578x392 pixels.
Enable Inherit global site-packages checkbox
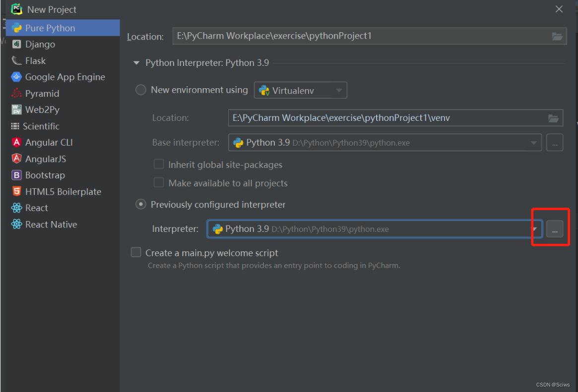[158, 164]
